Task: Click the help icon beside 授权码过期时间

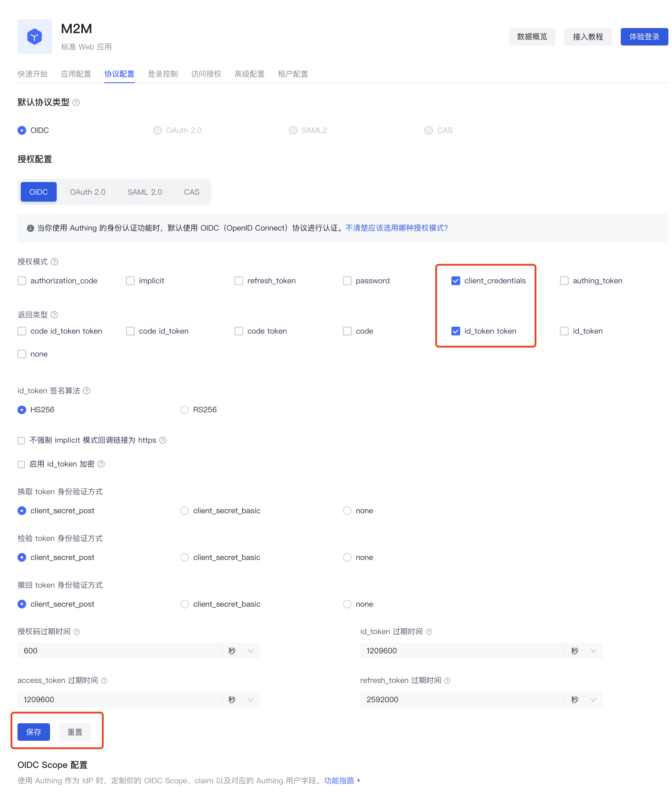Action: pyautogui.click(x=77, y=631)
